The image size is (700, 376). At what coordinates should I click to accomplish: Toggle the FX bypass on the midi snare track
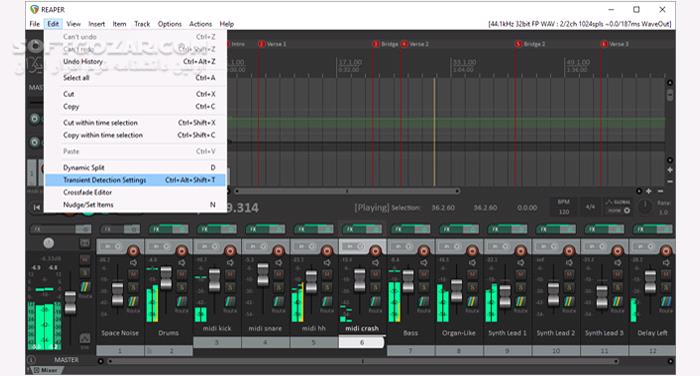[278, 229]
